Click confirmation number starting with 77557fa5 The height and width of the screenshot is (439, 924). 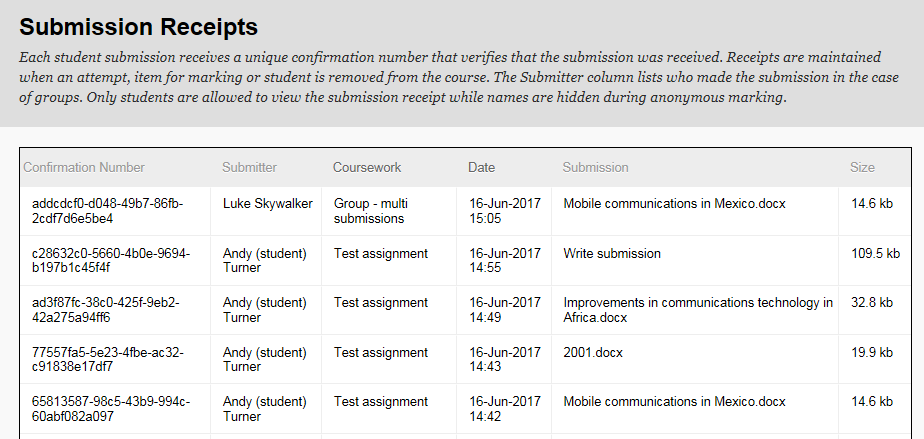click(107, 360)
